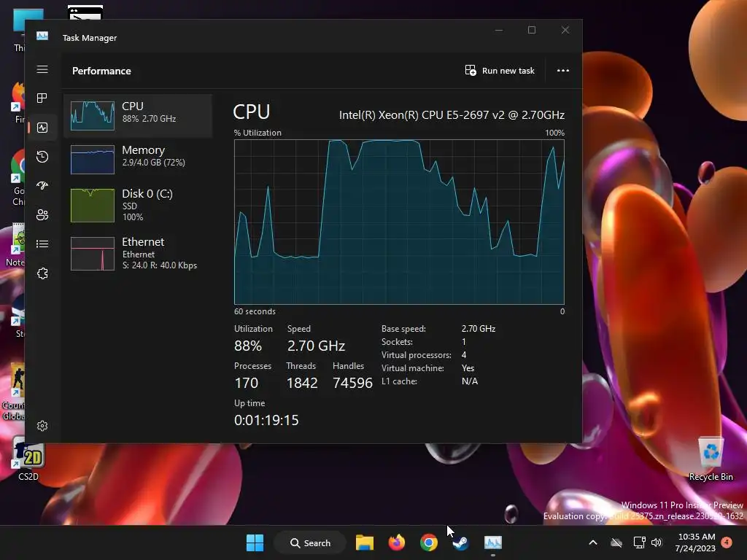
Task: Open the Users page icon
Action: click(x=42, y=215)
